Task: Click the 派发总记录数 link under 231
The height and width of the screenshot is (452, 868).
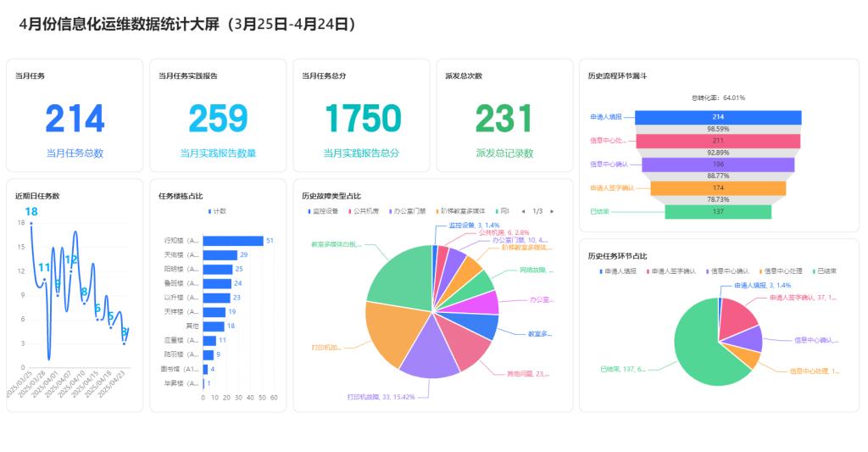Action: (x=504, y=153)
